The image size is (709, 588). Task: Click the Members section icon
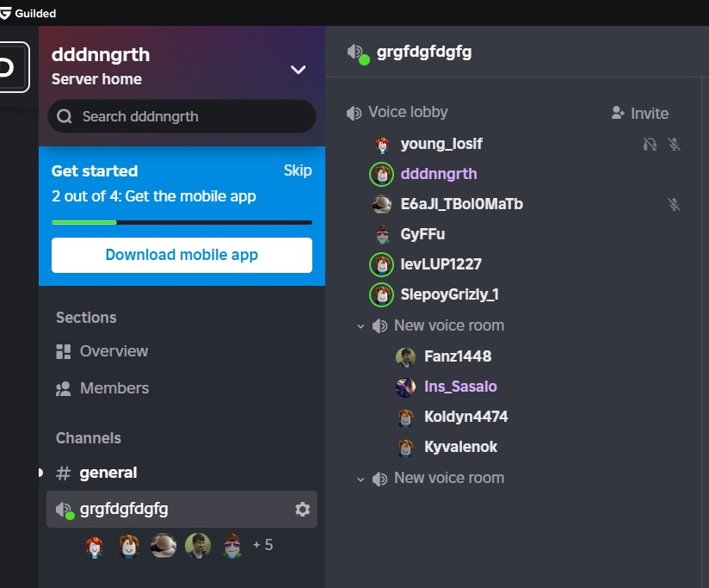point(63,388)
